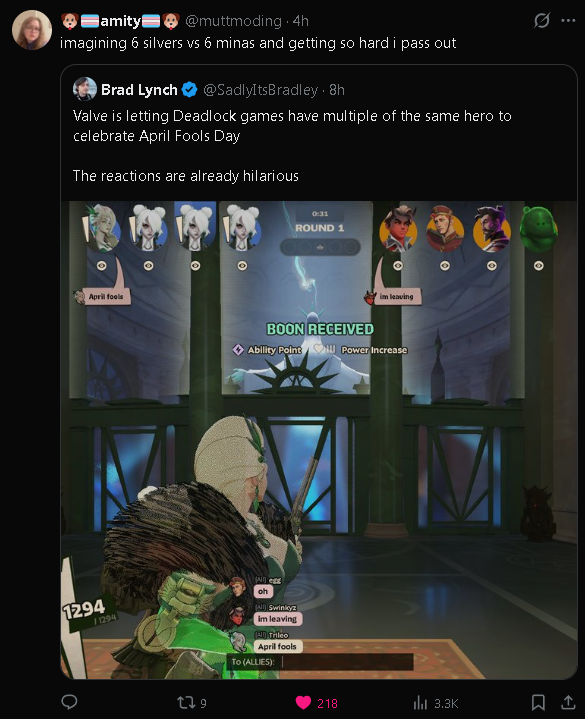Open the Deadlock game screenshot image
This screenshot has width=585, height=719.
319,440
